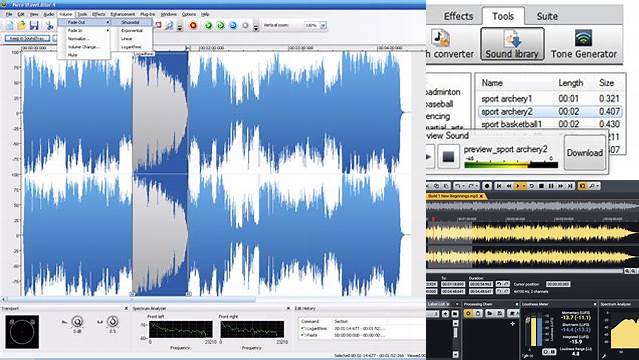This screenshot has height=360, width=639.
Task: Click the record dot button in dark editor
Action: [487, 186]
